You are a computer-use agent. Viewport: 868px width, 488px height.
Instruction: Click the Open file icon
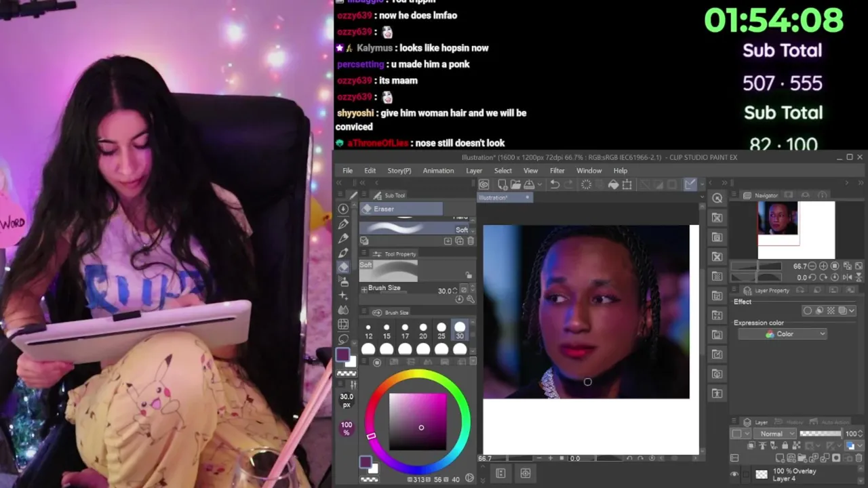(515, 184)
